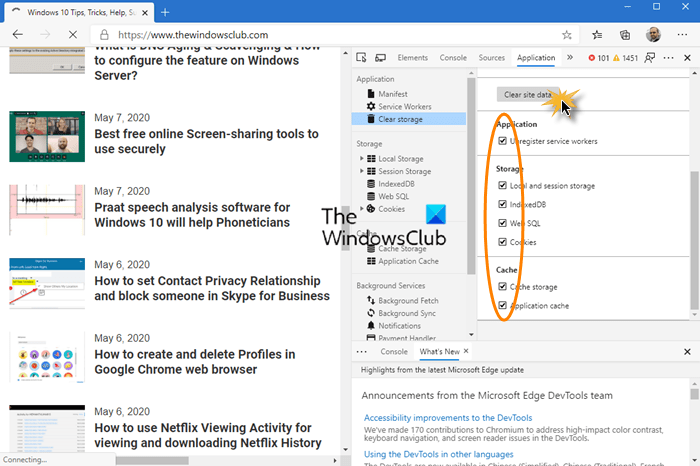Open Background Sync service
Viewport: 700px width, 466px height.
point(407,313)
